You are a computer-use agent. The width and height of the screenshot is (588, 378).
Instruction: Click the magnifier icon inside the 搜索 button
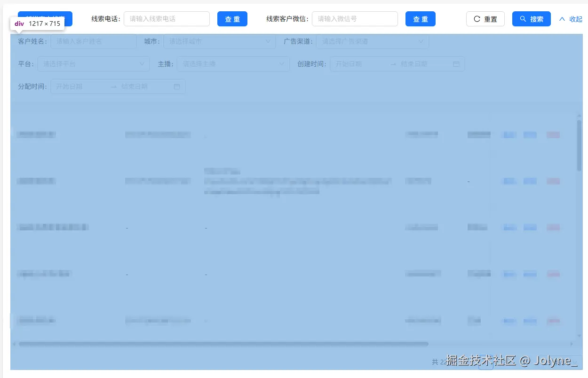click(x=523, y=19)
